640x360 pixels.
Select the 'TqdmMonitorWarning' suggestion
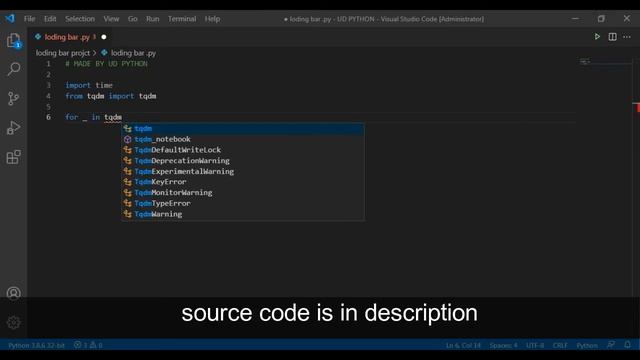pyautogui.click(x=243, y=192)
